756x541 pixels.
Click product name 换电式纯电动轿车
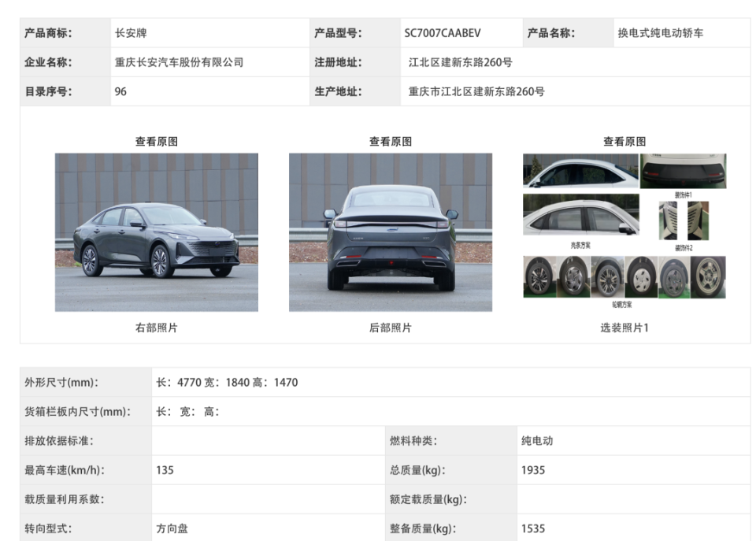coord(660,33)
